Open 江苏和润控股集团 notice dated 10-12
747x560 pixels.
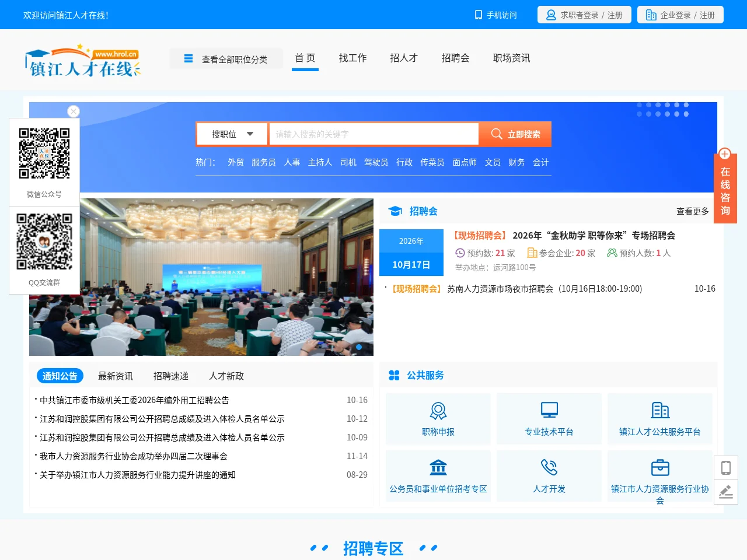tap(162, 419)
